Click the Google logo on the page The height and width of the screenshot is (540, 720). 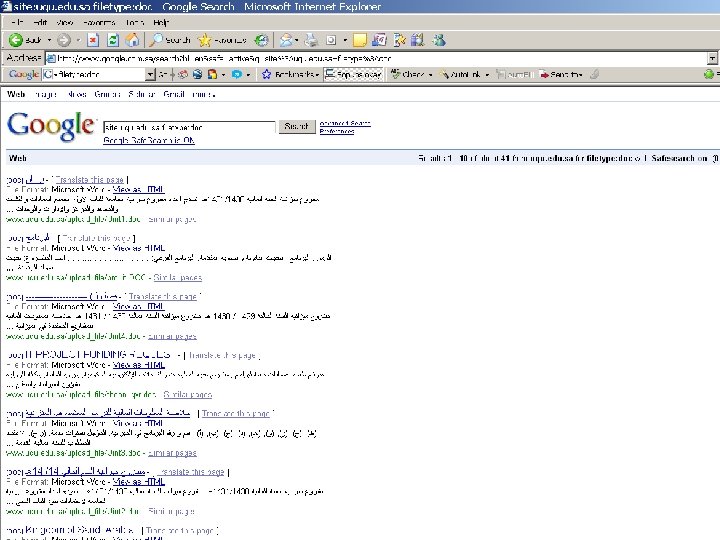[51, 126]
